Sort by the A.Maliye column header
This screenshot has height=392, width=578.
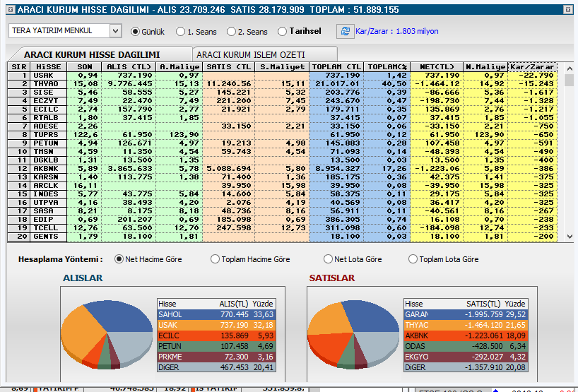tap(179, 66)
